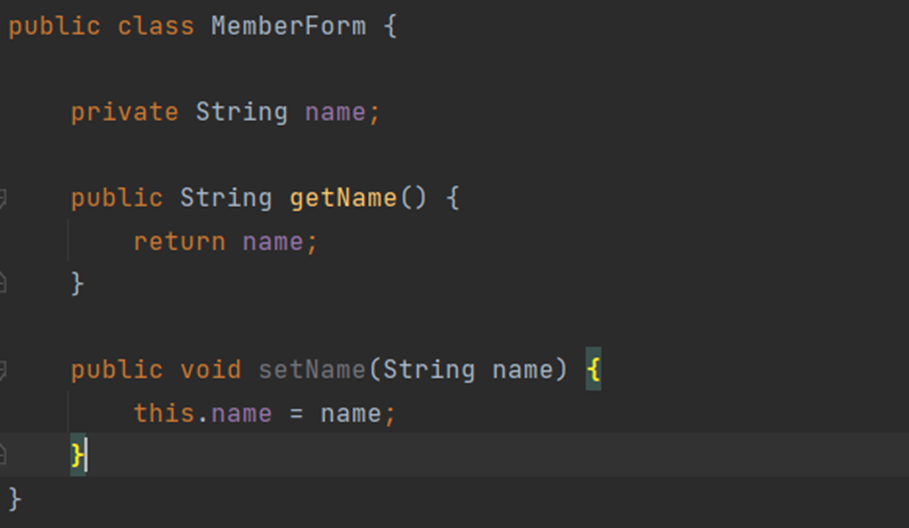Viewport: 909px width, 528px height.
Task: Click "name" on the assignment's right side
Action: point(351,414)
